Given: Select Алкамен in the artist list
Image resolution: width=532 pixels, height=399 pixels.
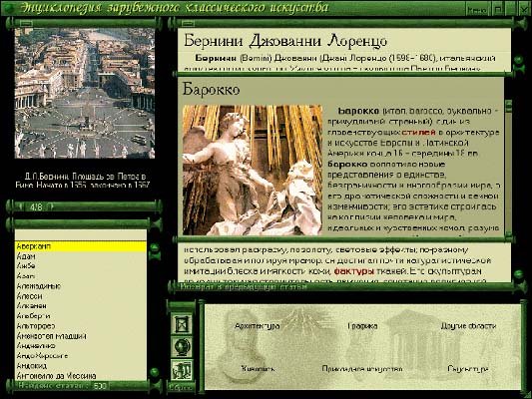Looking at the screenshot, I should pos(81,306).
